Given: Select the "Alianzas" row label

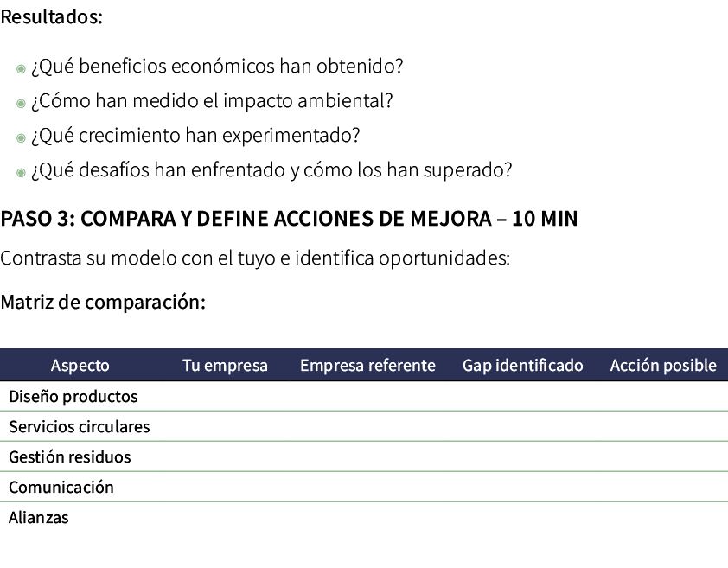Looking at the screenshot, I should coord(39,518).
